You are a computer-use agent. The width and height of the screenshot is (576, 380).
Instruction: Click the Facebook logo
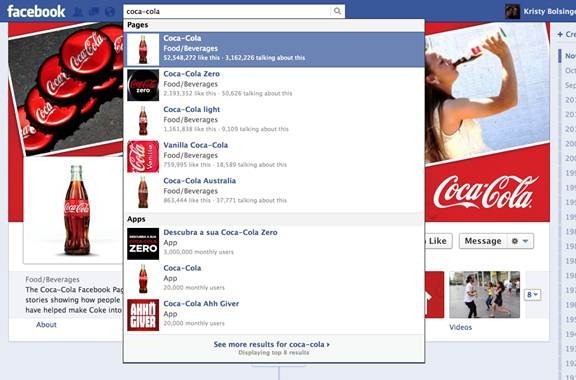pos(36,11)
